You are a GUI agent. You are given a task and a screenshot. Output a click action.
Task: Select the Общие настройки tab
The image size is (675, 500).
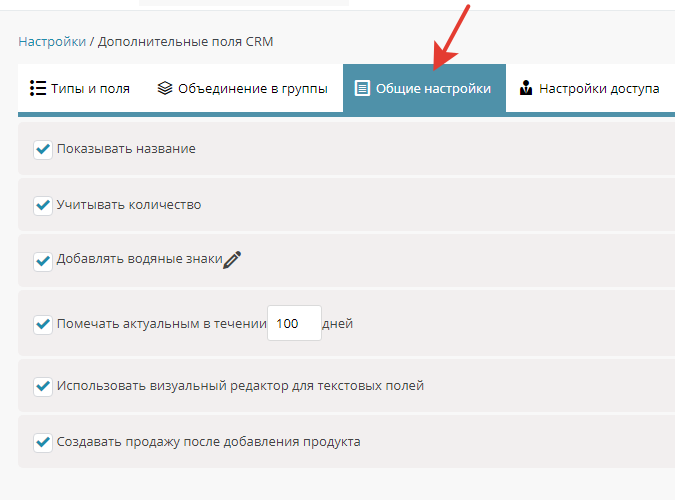[424, 88]
